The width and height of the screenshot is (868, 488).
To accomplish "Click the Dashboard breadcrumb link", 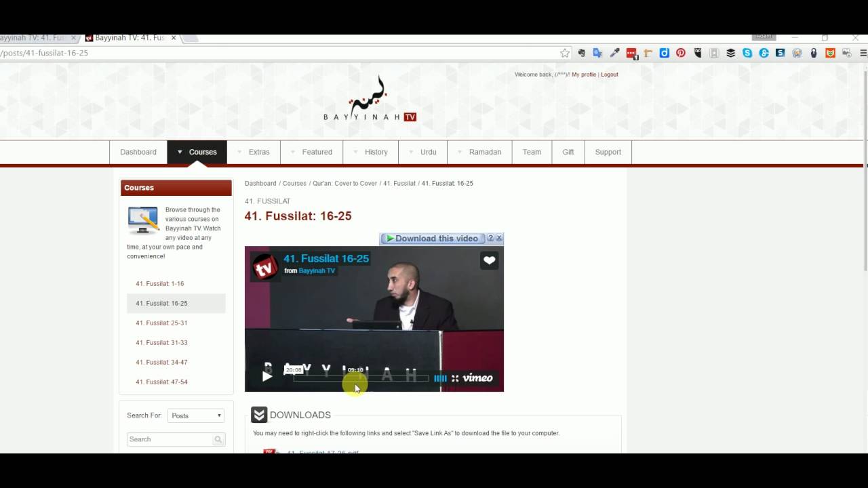I will (x=260, y=184).
